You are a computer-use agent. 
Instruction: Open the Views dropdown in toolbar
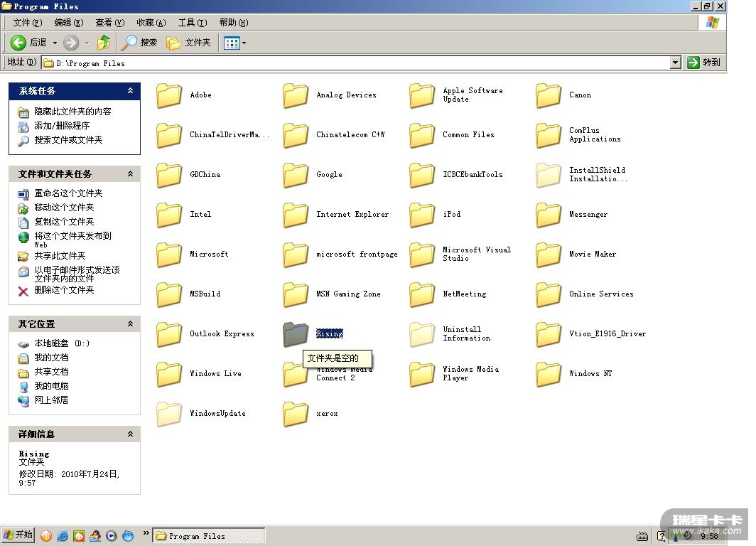pyautogui.click(x=234, y=43)
